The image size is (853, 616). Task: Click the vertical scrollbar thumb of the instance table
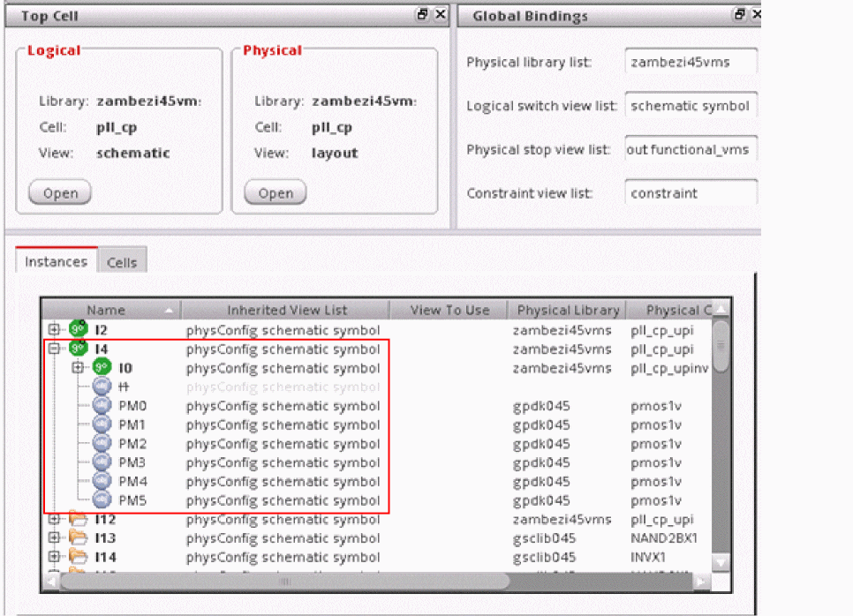(721, 347)
